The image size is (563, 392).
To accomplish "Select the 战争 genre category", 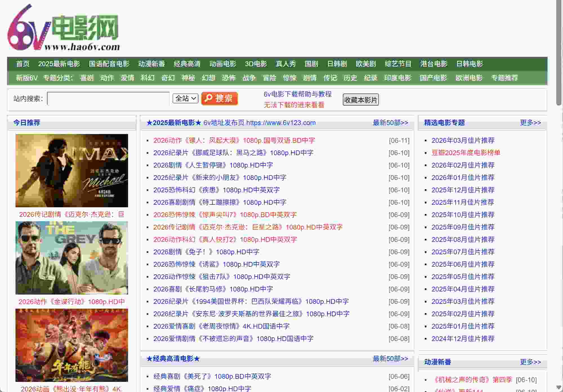I will coord(249,78).
